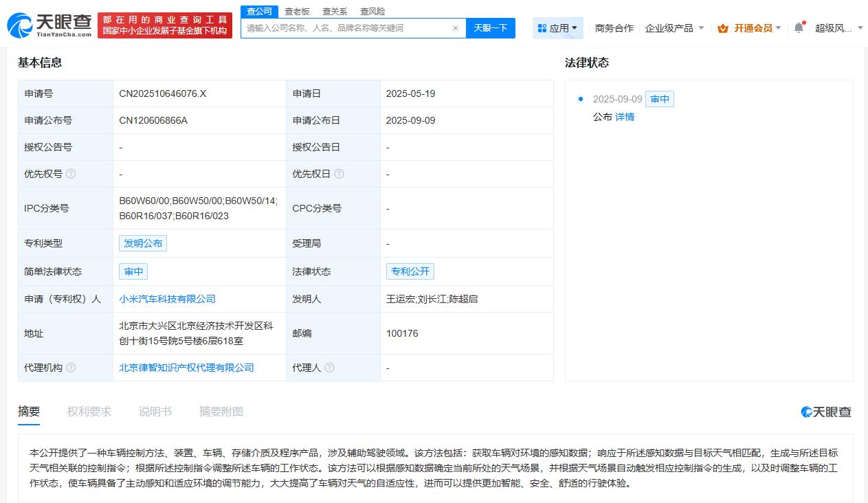Open the 商务合作 link
Image resolution: width=868 pixels, height=503 pixels.
click(x=614, y=28)
